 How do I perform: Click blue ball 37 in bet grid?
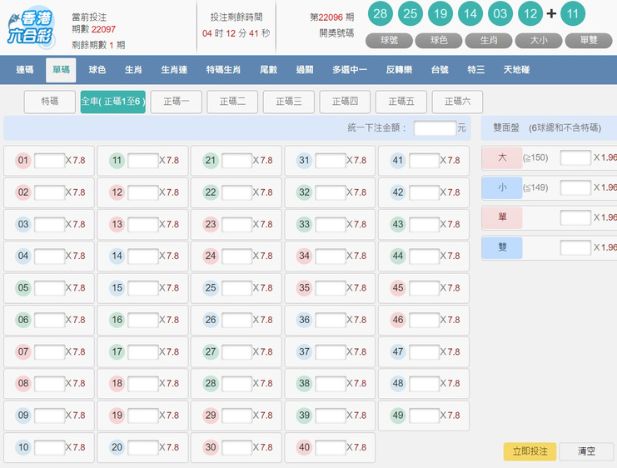coord(304,351)
